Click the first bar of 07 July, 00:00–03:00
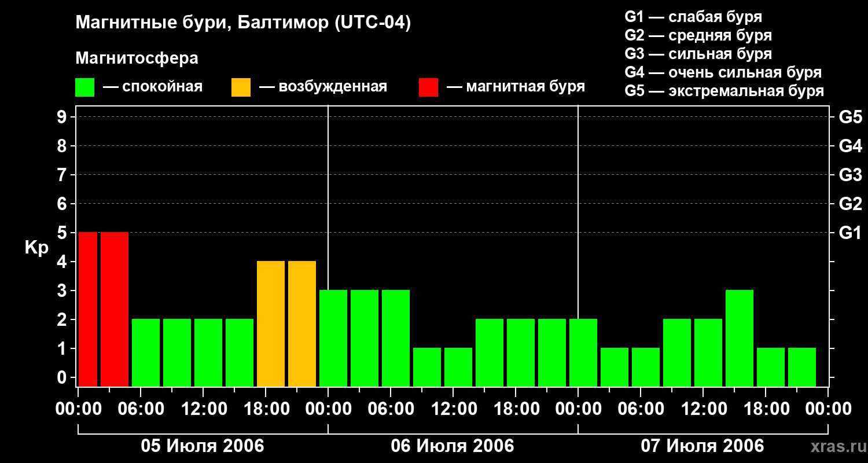This screenshot has height=463, width=868. [583, 352]
